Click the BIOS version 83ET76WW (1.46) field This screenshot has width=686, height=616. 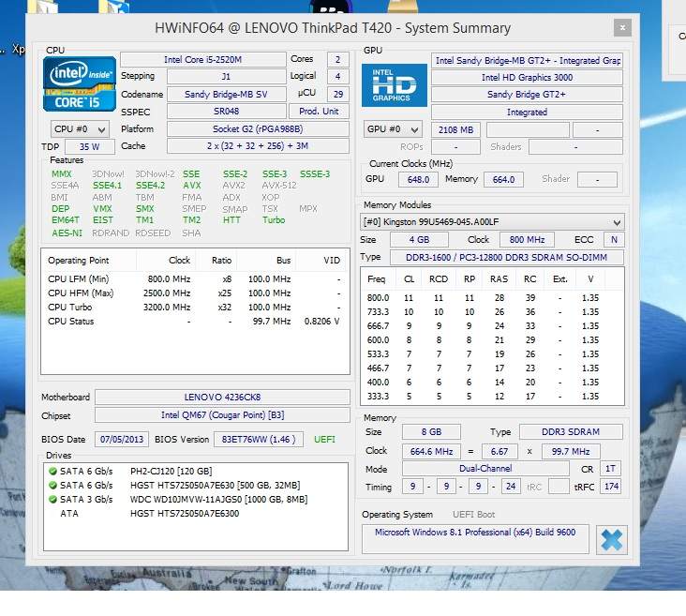click(x=259, y=439)
